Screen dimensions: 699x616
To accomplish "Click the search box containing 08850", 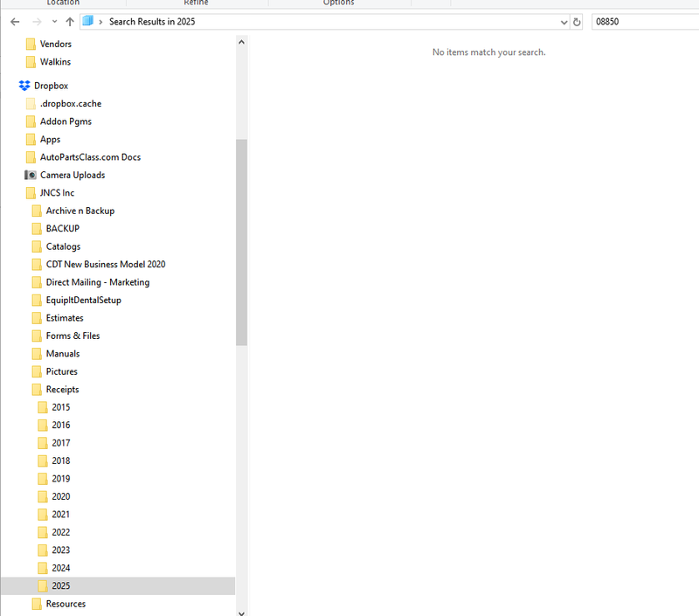I will click(645, 22).
